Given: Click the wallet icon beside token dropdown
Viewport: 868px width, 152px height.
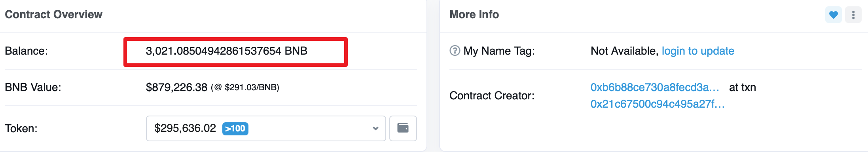Looking at the screenshot, I should pyautogui.click(x=403, y=128).
